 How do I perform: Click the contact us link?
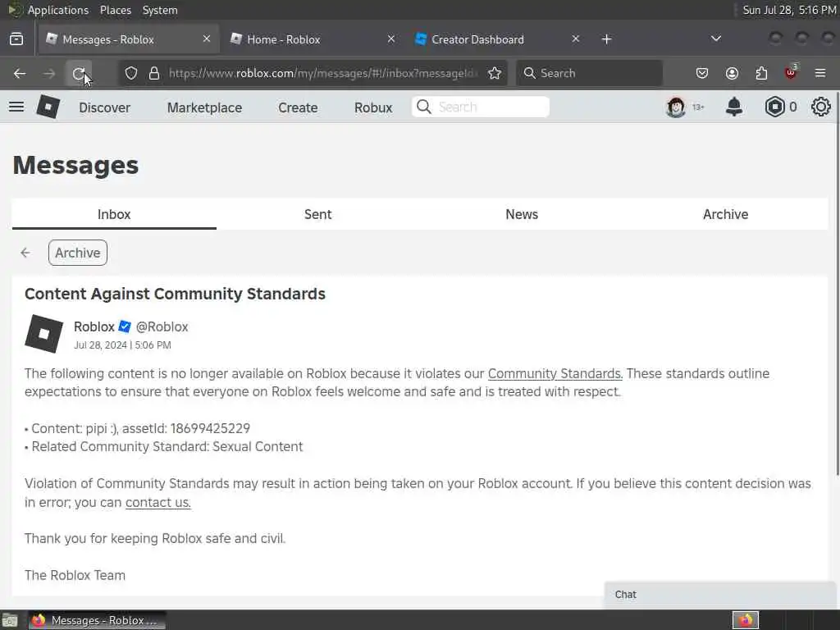click(x=158, y=503)
